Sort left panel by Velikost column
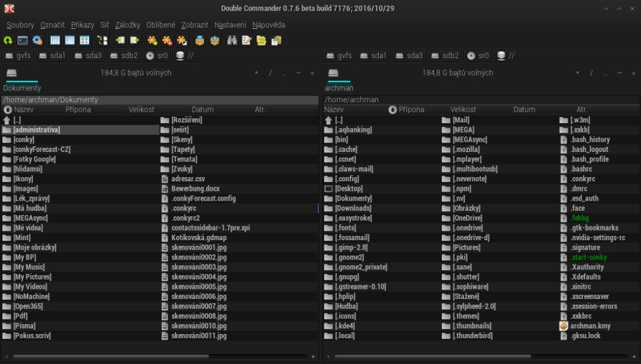The image size is (641, 364). point(141,109)
